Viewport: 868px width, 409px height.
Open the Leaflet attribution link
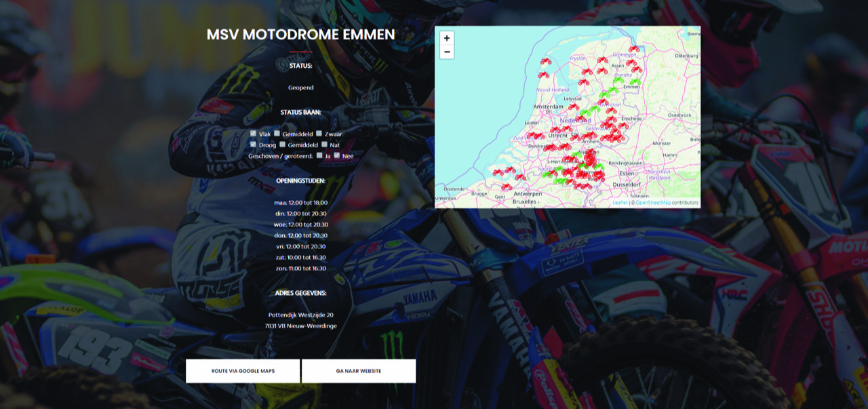tap(620, 202)
